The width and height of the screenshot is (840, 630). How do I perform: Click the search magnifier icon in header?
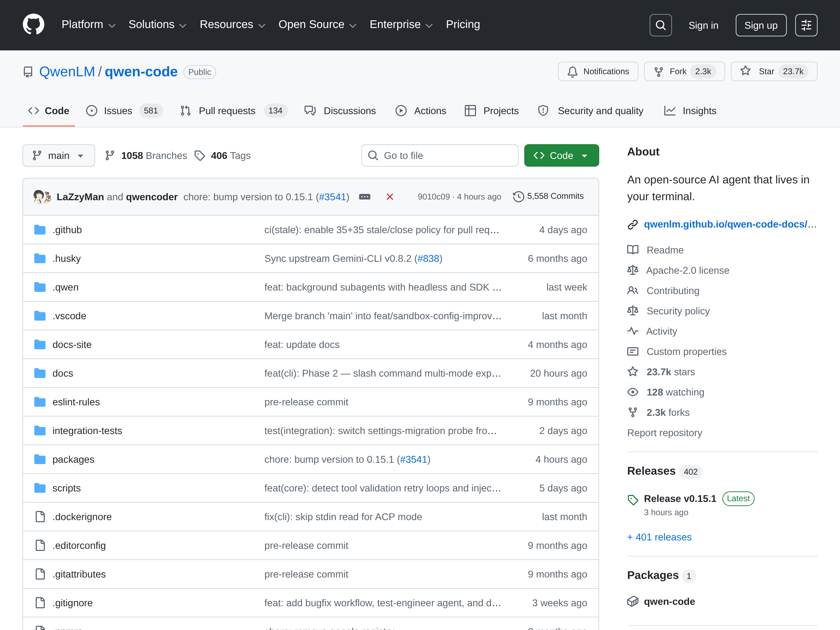tap(660, 25)
